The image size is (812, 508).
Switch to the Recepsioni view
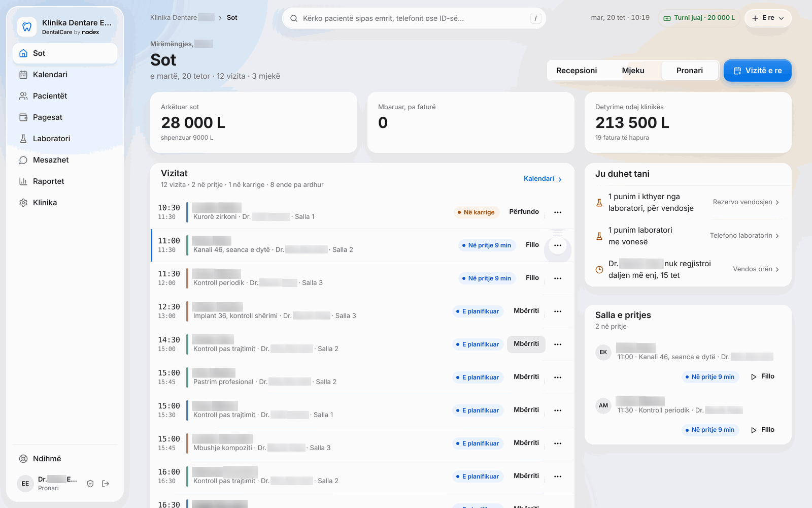[577, 71]
